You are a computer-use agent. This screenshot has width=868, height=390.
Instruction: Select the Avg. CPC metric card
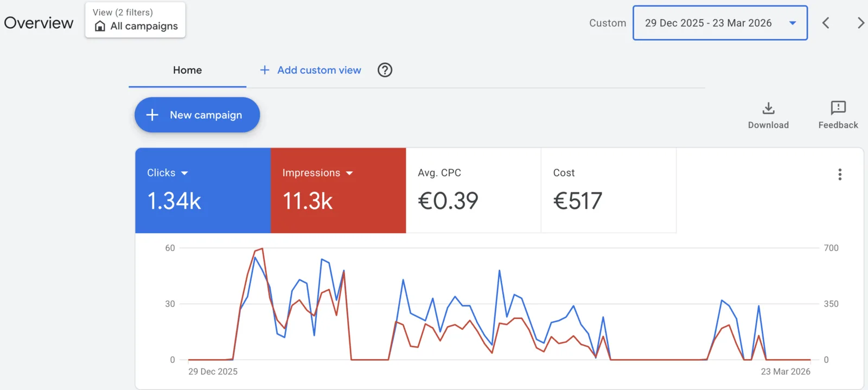pos(474,190)
